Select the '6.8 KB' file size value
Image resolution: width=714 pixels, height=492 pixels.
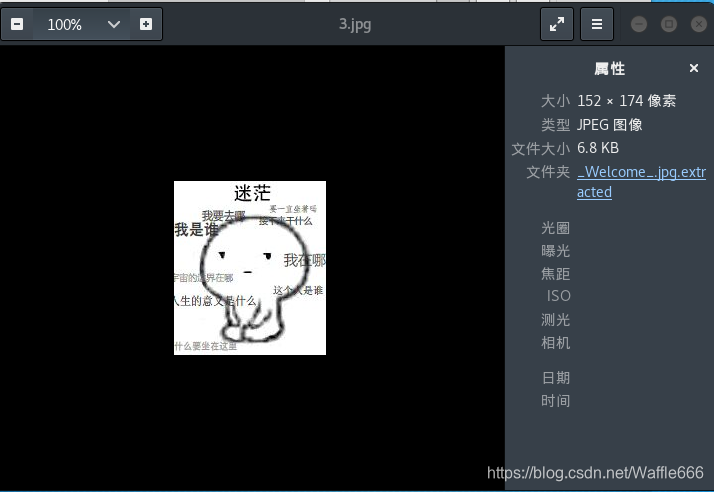[598, 148]
